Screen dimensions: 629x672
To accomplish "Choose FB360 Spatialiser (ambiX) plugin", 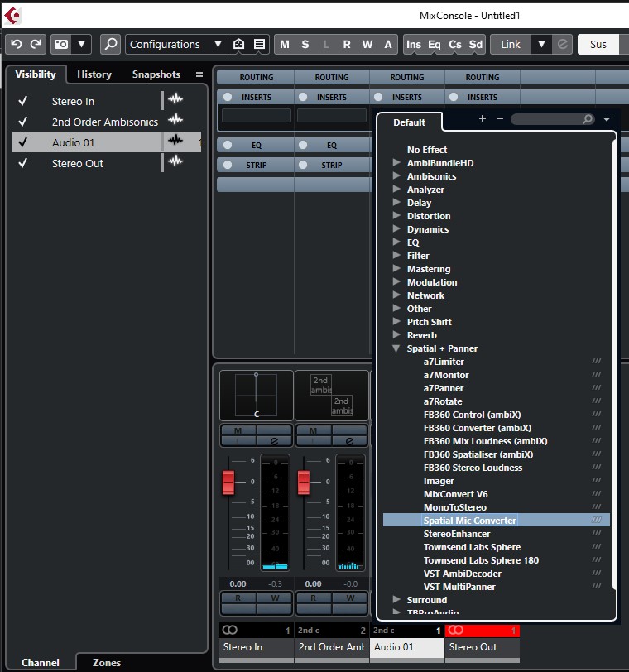I will tap(478, 454).
